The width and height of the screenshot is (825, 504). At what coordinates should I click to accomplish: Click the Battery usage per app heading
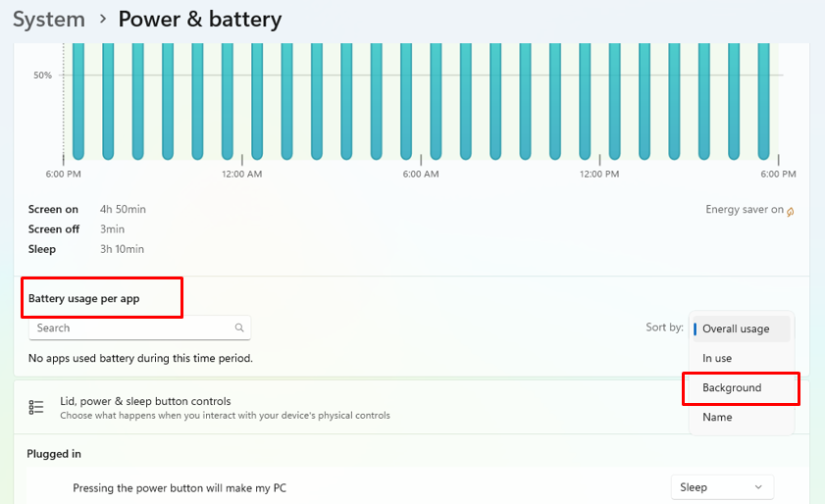click(x=83, y=298)
